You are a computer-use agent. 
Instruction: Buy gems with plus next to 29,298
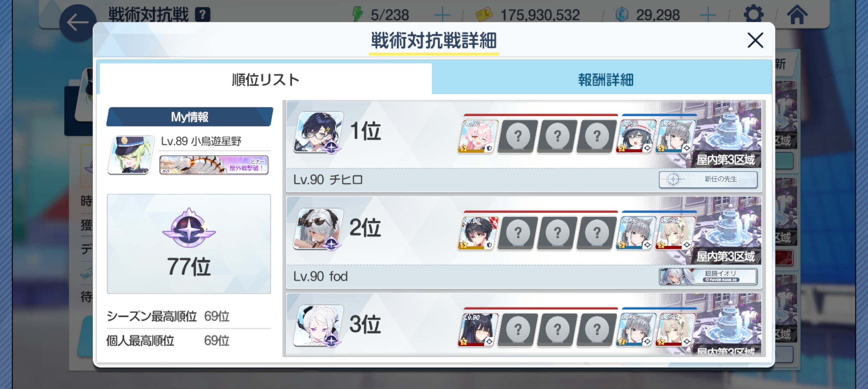point(707,15)
